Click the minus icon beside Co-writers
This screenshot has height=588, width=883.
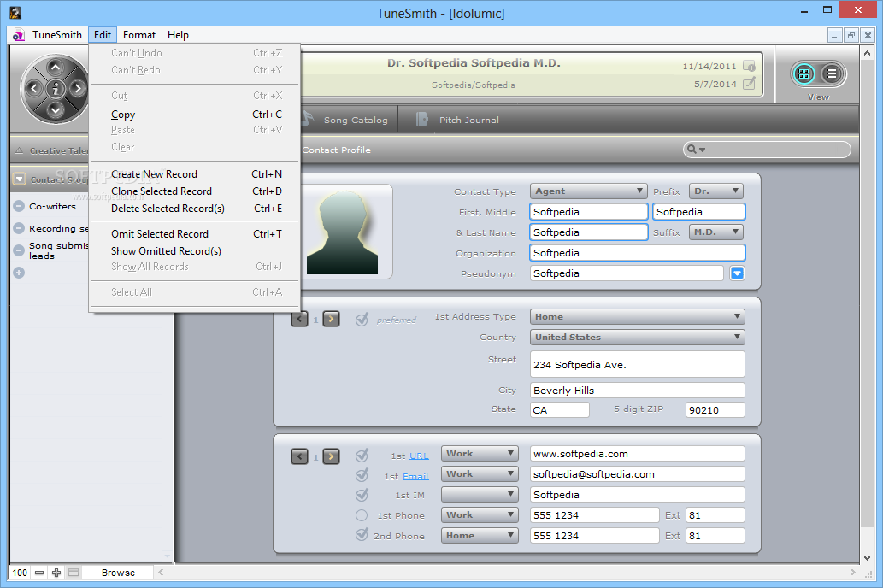click(x=19, y=206)
